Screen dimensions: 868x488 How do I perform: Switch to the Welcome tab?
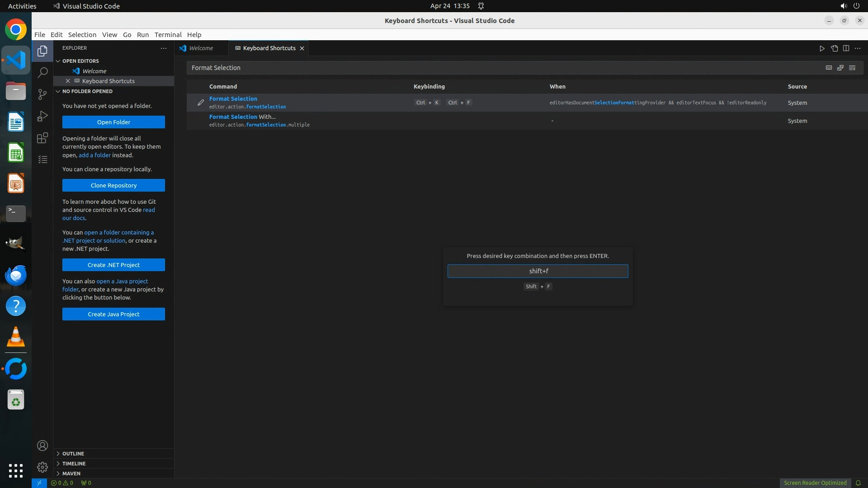click(201, 48)
